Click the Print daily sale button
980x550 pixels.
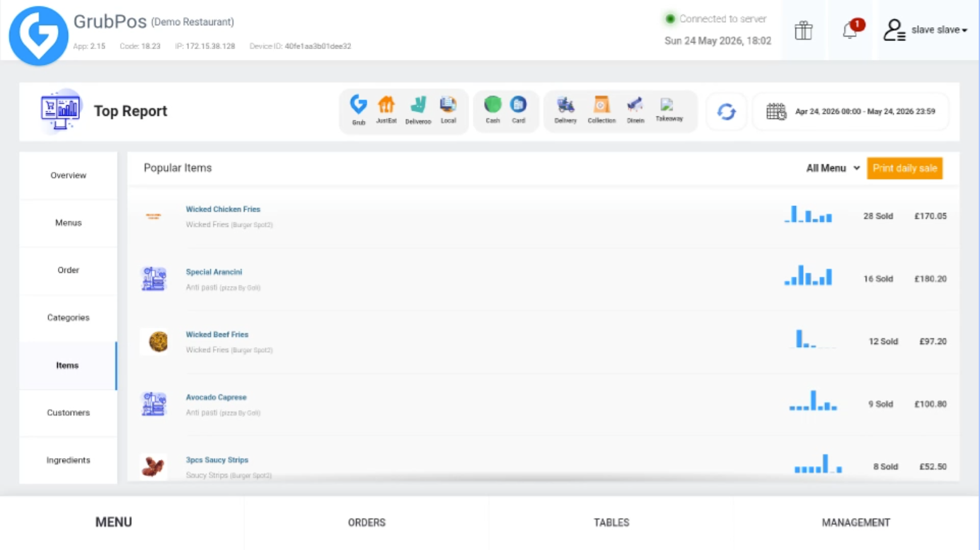point(904,168)
